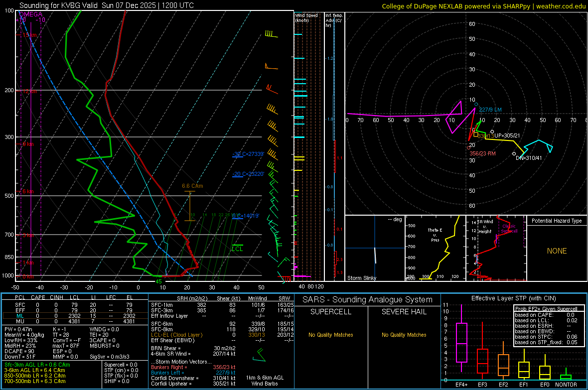Click the -30 C=27339' height label
The image size is (588, 390).
click(248, 154)
